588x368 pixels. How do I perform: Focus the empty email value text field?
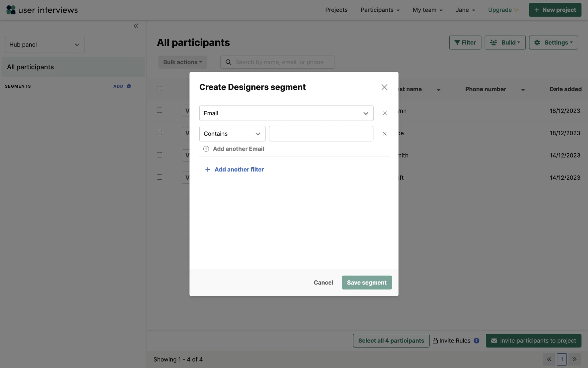(321, 134)
